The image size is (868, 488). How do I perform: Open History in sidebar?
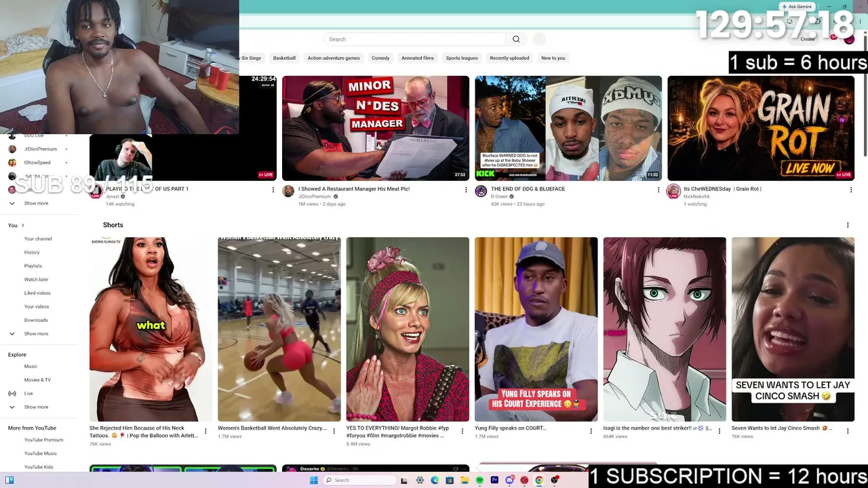[32, 252]
